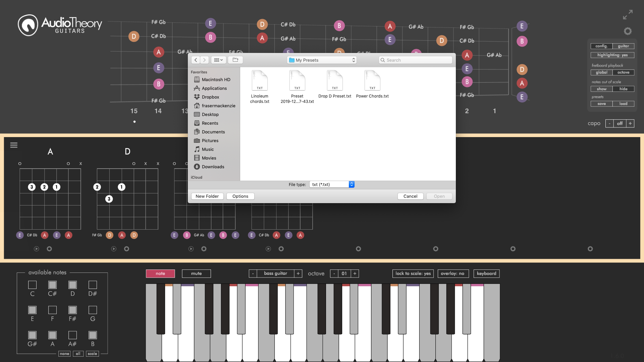Open the hamburger menu in chord panel
This screenshot has width=644, height=362.
14,145
